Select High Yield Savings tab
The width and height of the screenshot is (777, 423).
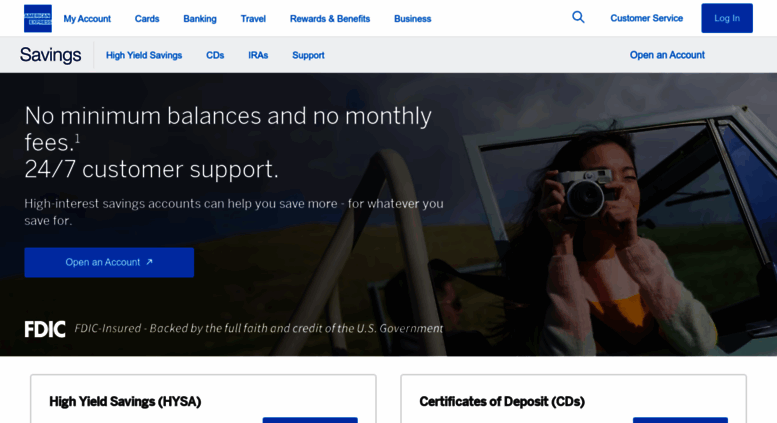(144, 55)
